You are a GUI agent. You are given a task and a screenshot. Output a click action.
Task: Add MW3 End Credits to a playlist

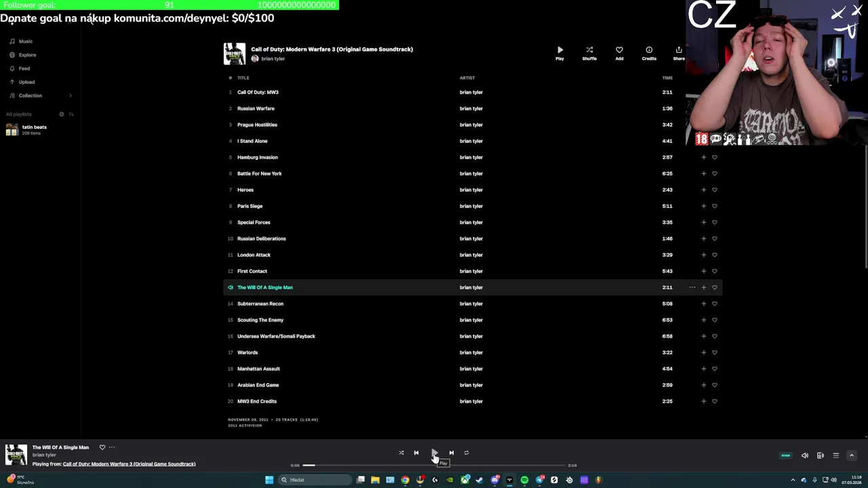tap(703, 401)
